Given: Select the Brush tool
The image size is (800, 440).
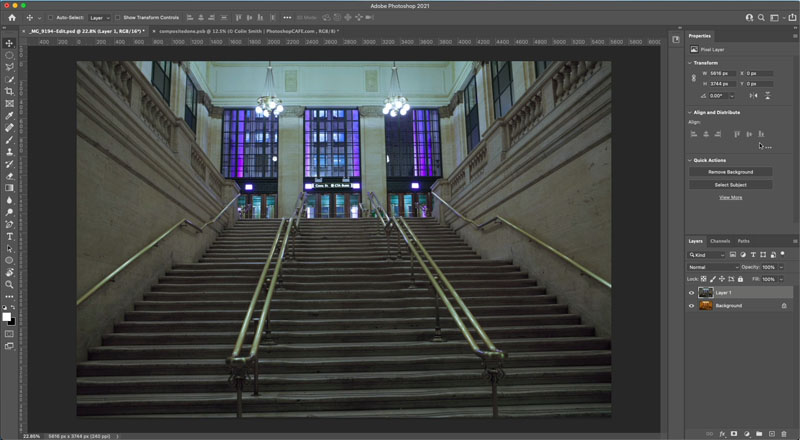Looking at the screenshot, I should click(9, 140).
